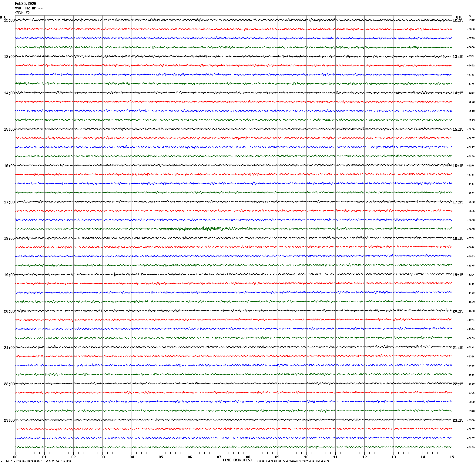The width and height of the screenshot is (476, 465).
Task: Click the 14:15 time label on right
Action: pyautogui.click(x=458, y=93)
